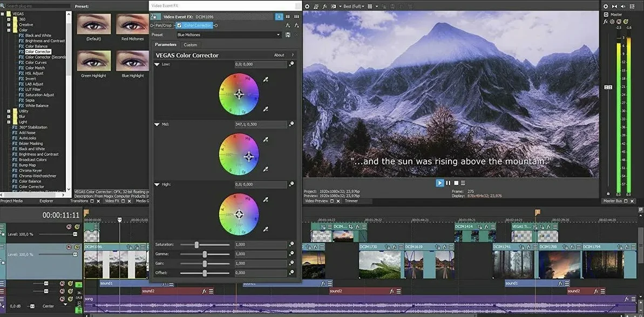The width and height of the screenshot is (644, 317).
Task: Open the Transitions tab
Action: [x=79, y=201]
